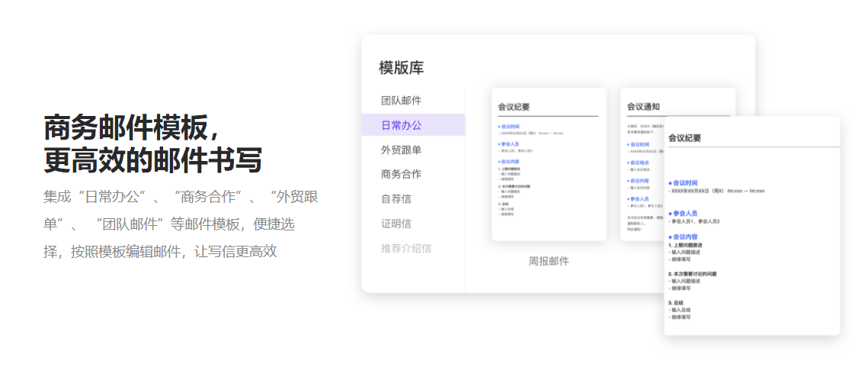This screenshot has height=380, width=868.
Task: Click the 周报邮件 label
Action: point(549,262)
